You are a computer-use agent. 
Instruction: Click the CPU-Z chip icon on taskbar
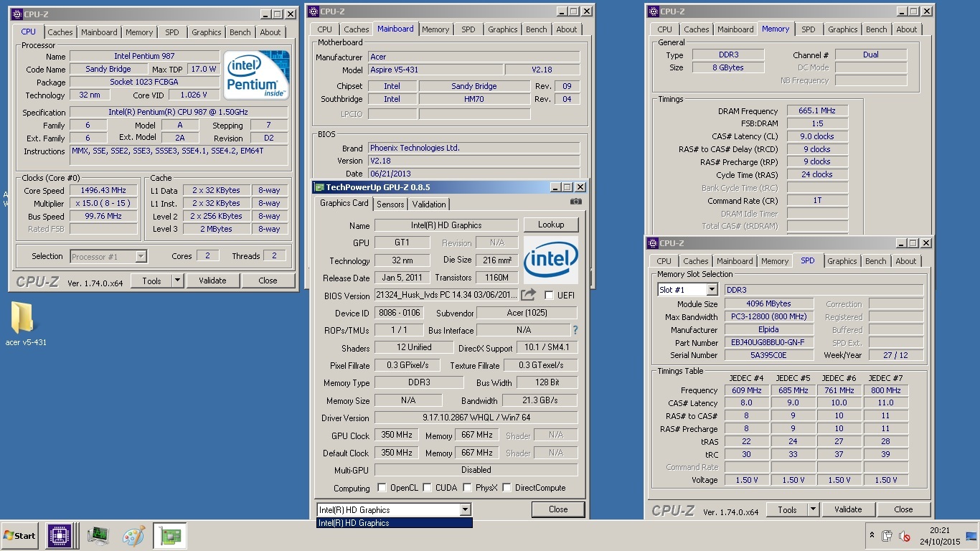click(59, 535)
